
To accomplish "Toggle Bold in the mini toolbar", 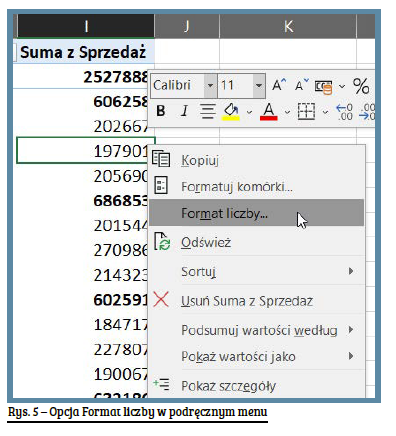I will [161, 111].
